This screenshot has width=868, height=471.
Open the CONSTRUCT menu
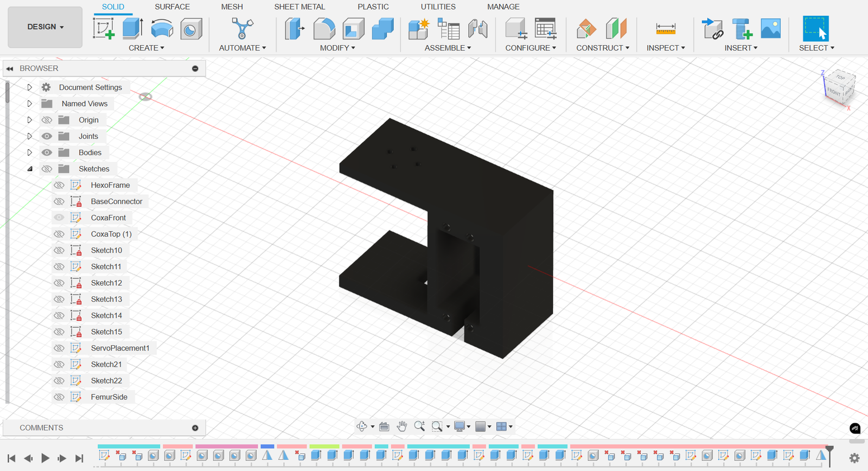coord(602,48)
